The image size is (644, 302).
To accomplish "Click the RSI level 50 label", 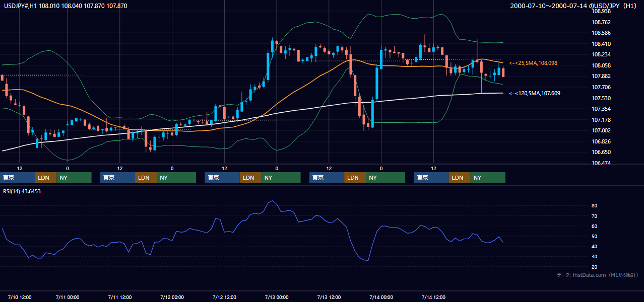I will pyautogui.click(x=595, y=236).
